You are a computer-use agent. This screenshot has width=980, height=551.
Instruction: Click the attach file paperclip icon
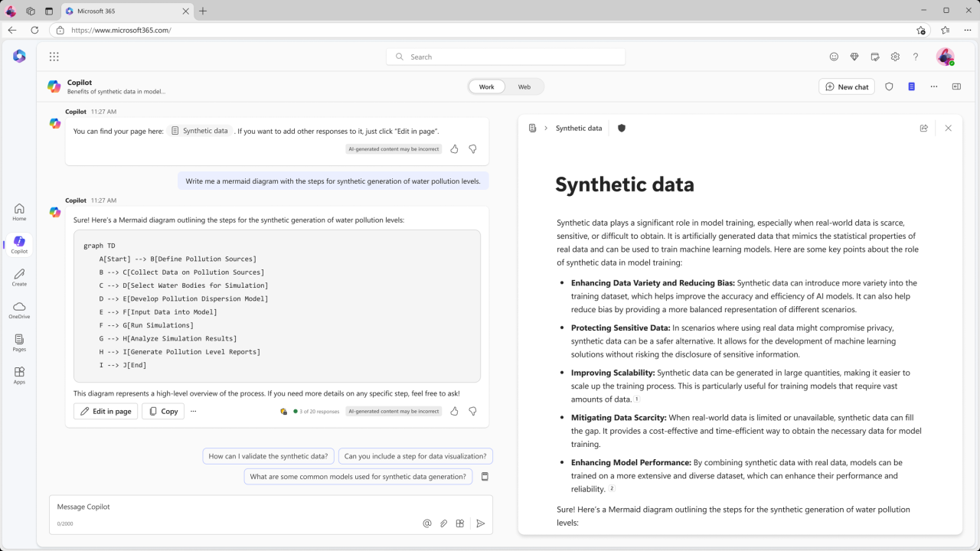443,523
